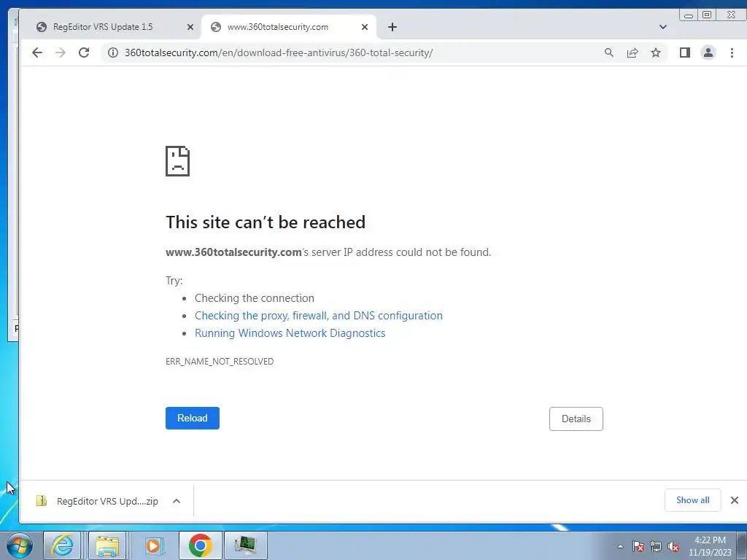Open the Windows Start menu
The height and width of the screenshot is (560, 747).
19,545
